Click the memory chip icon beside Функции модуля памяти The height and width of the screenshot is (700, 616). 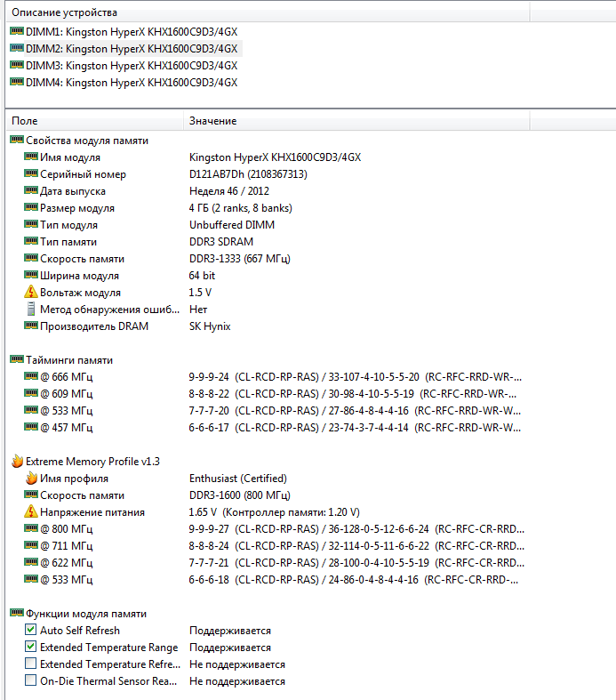point(17,614)
